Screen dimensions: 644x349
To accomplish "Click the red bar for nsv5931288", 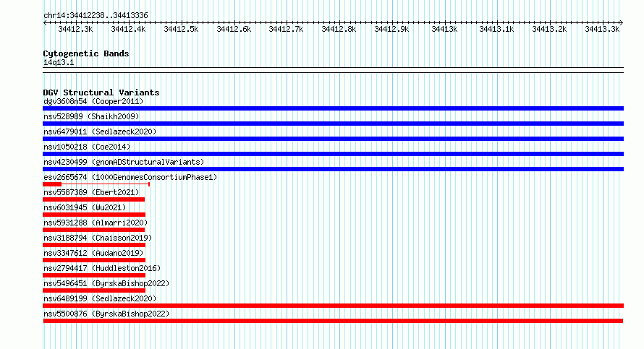I will click(93, 230).
